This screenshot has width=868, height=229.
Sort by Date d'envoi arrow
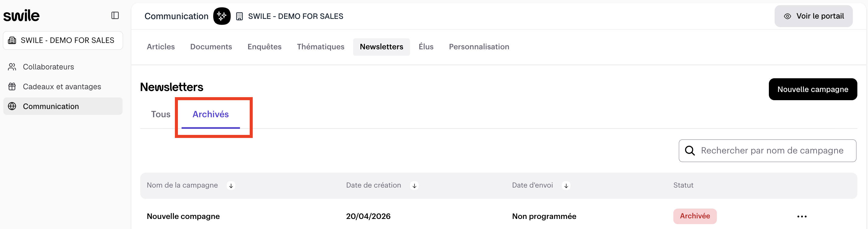point(566,186)
